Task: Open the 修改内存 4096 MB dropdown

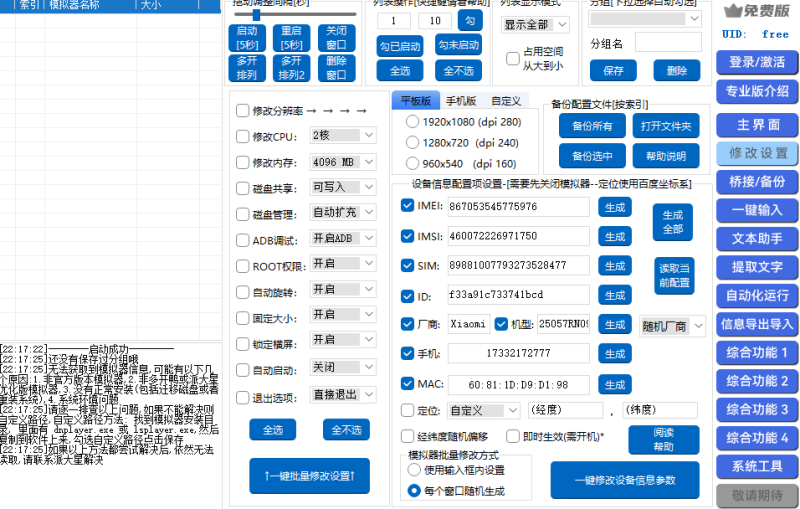Action: click(342, 162)
